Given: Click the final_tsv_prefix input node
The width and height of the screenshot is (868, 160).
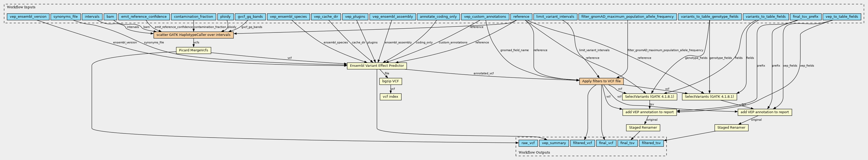Looking at the screenshot, I should (805, 17).
